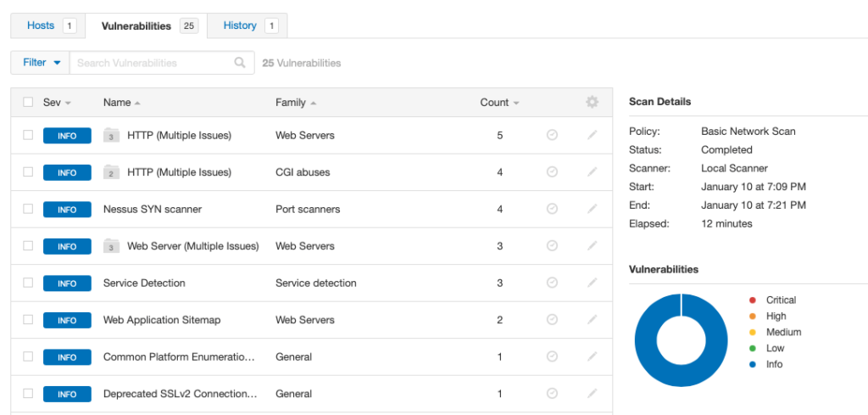Toggle the select-all checkbox in table header

pos(28,102)
